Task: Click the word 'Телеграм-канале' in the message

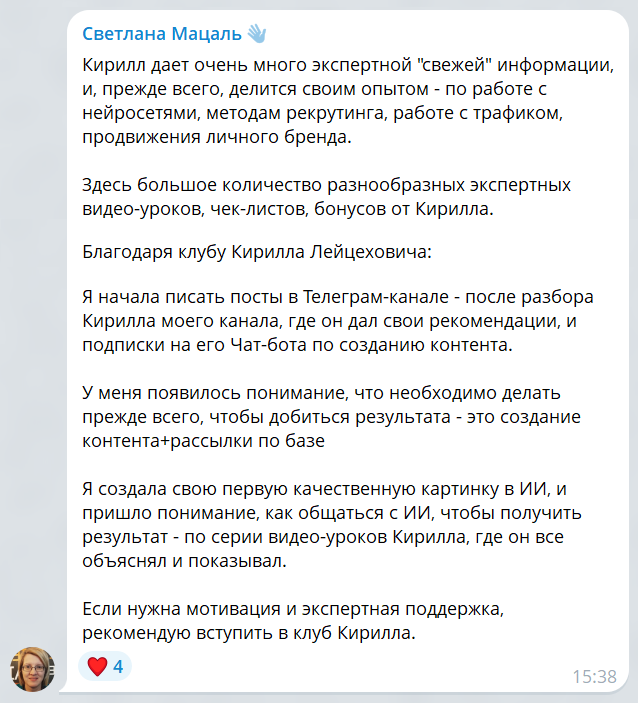Action: (376, 297)
